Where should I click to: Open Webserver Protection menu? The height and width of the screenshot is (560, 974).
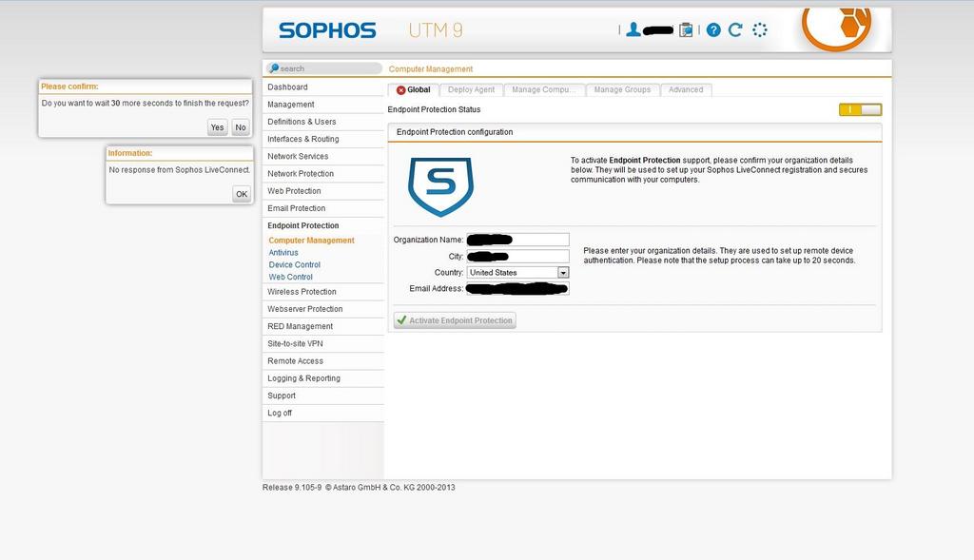tap(323, 310)
